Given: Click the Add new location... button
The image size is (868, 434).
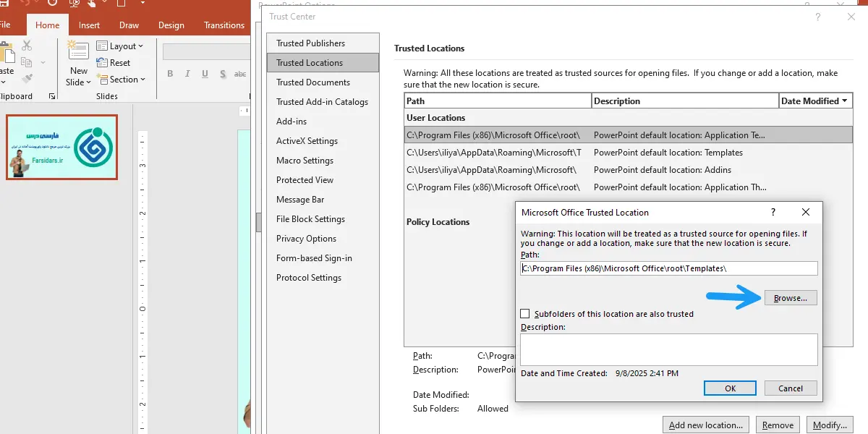Looking at the screenshot, I should [706, 425].
